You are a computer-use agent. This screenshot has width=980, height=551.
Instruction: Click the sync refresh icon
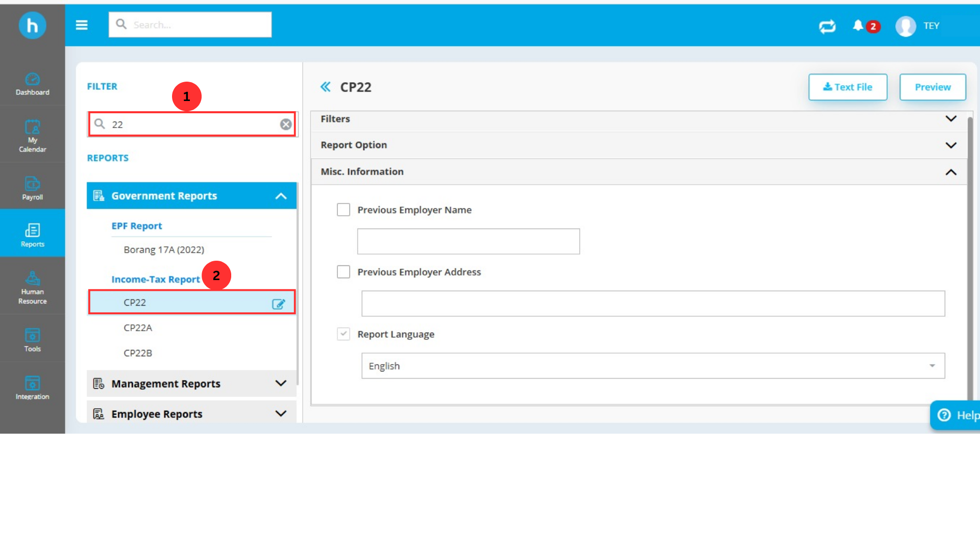coord(827,26)
